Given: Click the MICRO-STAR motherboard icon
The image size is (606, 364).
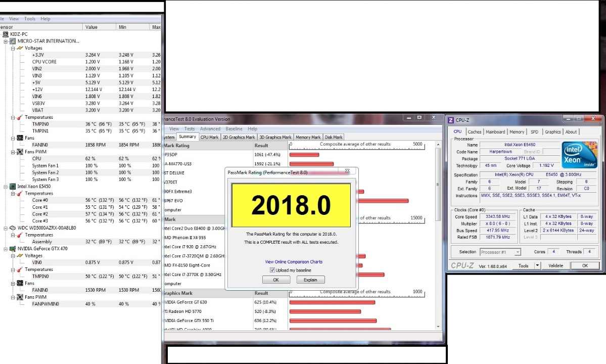Looking at the screenshot, I should tap(13, 41).
